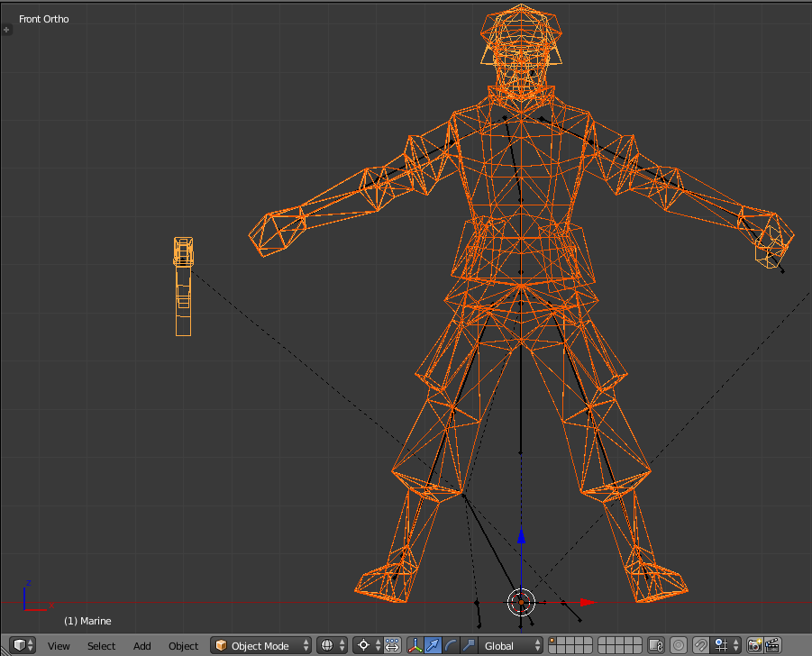Screen dimensions: 812x656
Task: Grab the blue Z-axis manipulator arrow
Action: pos(521,536)
